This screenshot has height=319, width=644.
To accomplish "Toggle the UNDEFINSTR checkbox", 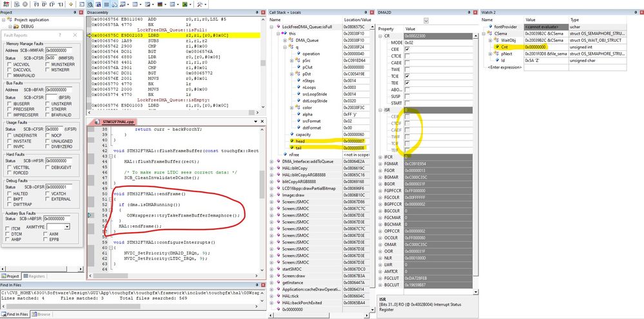I will point(10,135).
